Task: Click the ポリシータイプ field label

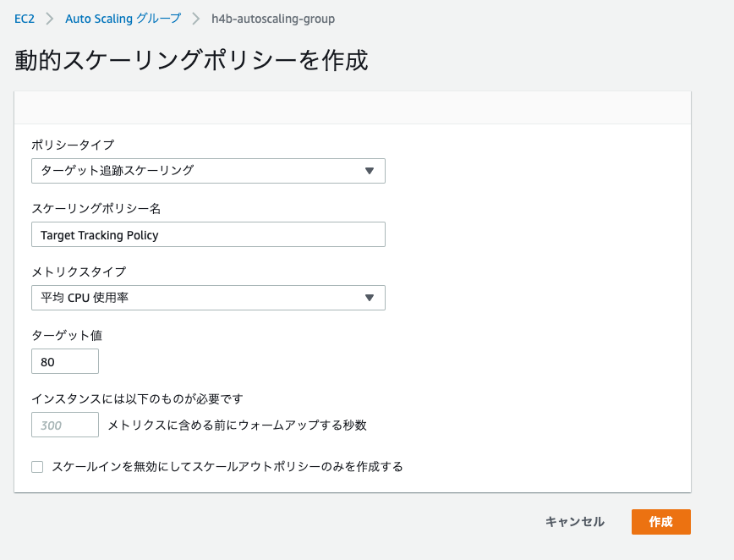Action: pos(73,145)
